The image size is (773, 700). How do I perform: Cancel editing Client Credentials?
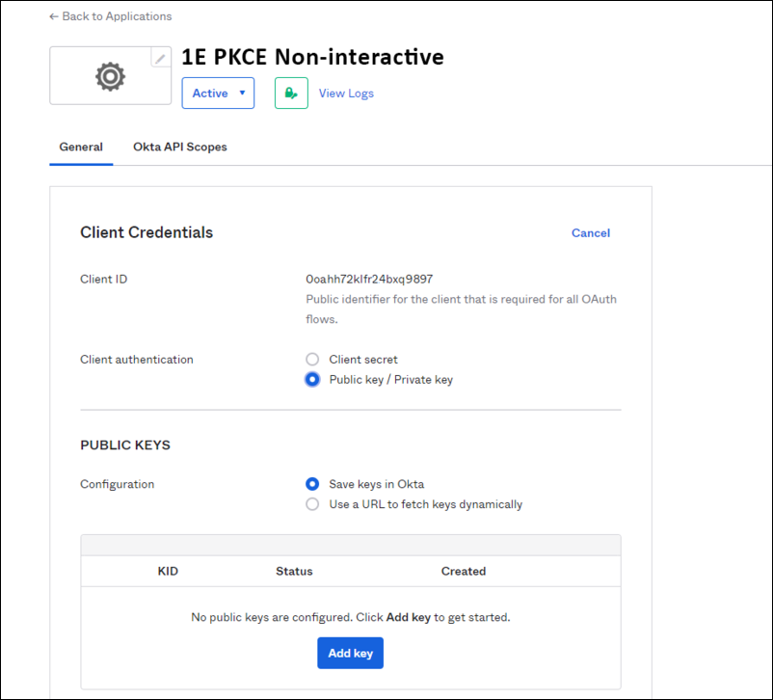(590, 233)
